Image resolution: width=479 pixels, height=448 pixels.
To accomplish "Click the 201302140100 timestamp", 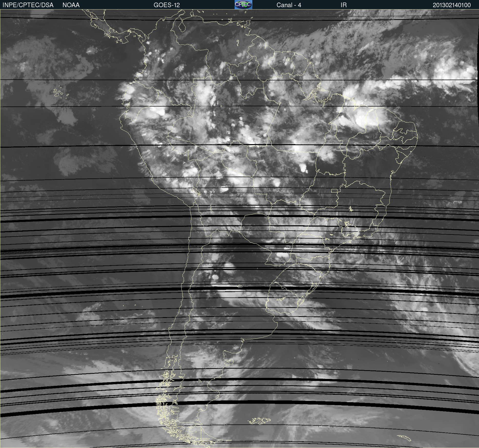I will click(452, 5).
